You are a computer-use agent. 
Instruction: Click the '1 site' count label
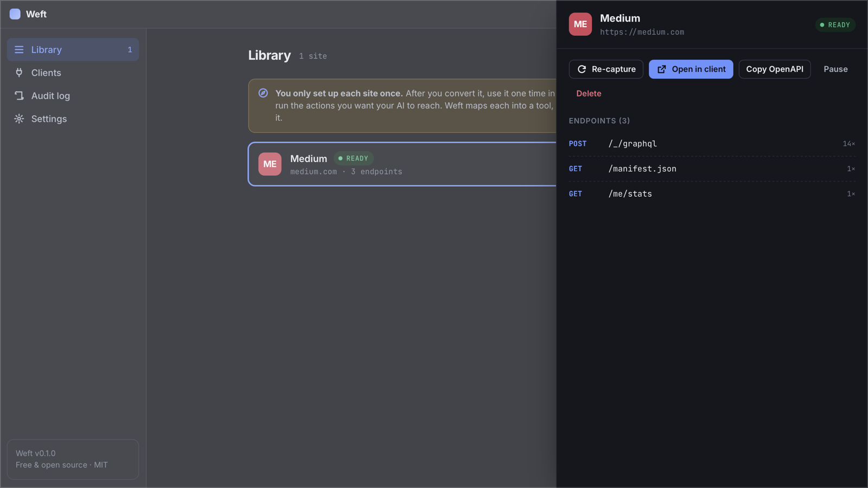(313, 56)
